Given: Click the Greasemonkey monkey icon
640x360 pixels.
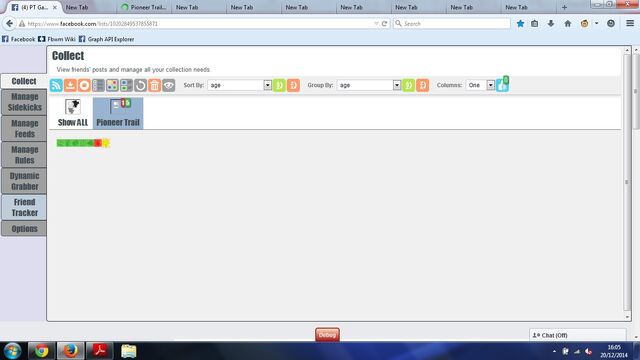Looking at the screenshot, I should (584, 24).
